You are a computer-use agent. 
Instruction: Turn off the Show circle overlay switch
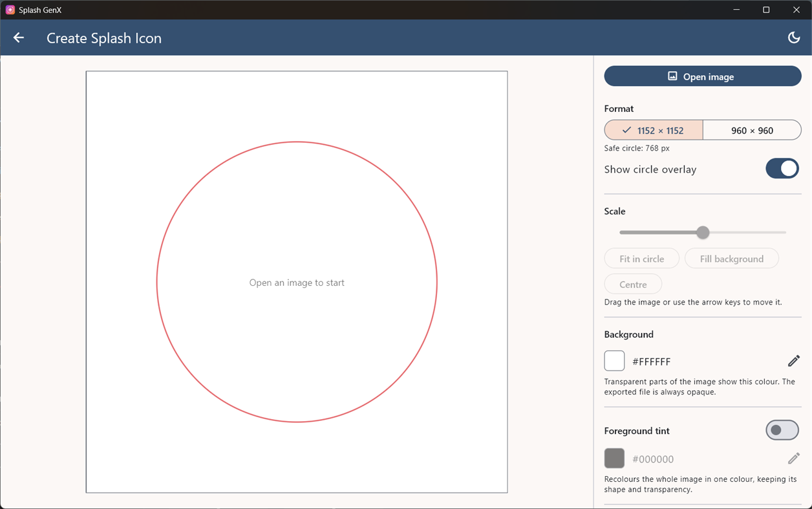782,169
